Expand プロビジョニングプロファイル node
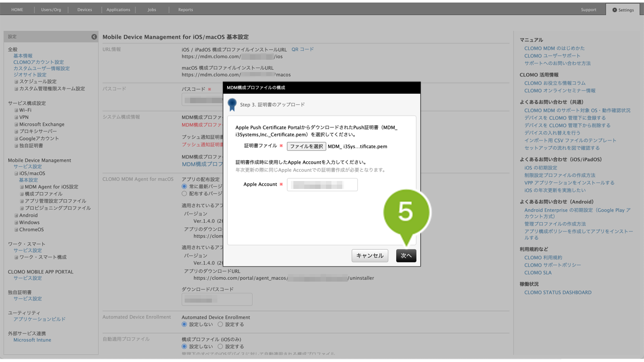The height and width of the screenshot is (362, 644). click(22, 208)
